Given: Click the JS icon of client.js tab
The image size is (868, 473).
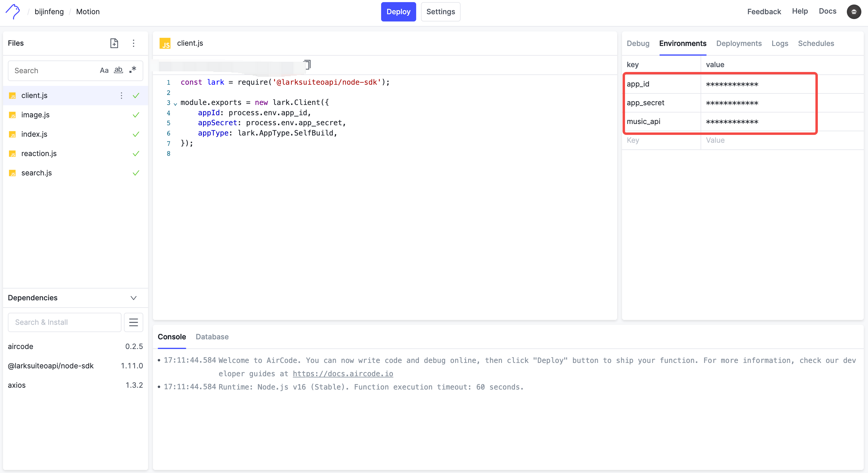Looking at the screenshot, I should coord(165,44).
